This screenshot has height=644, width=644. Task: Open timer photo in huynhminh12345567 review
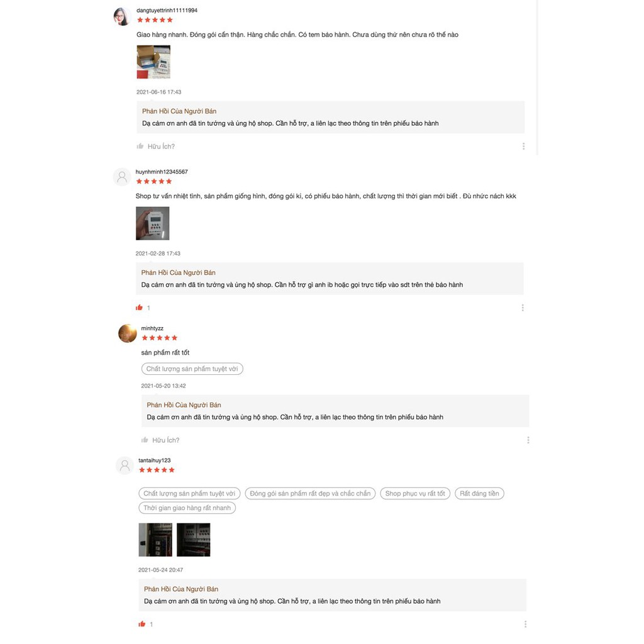[152, 223]
